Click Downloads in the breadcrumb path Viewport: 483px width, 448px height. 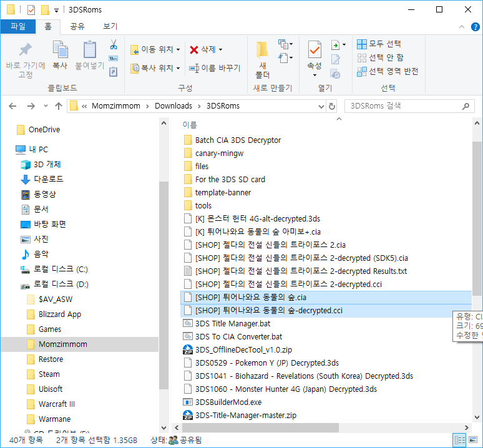tap(173, 106)
